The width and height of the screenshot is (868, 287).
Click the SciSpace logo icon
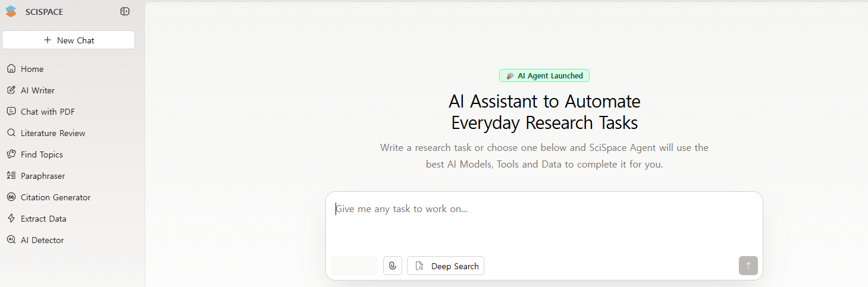(11, 11)
